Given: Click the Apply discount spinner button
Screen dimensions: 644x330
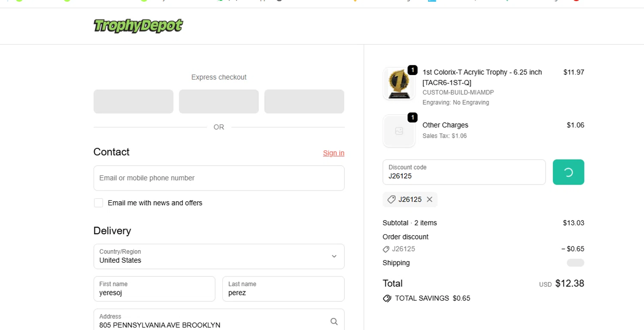Looking at the screenshot, I should [568, 172].
